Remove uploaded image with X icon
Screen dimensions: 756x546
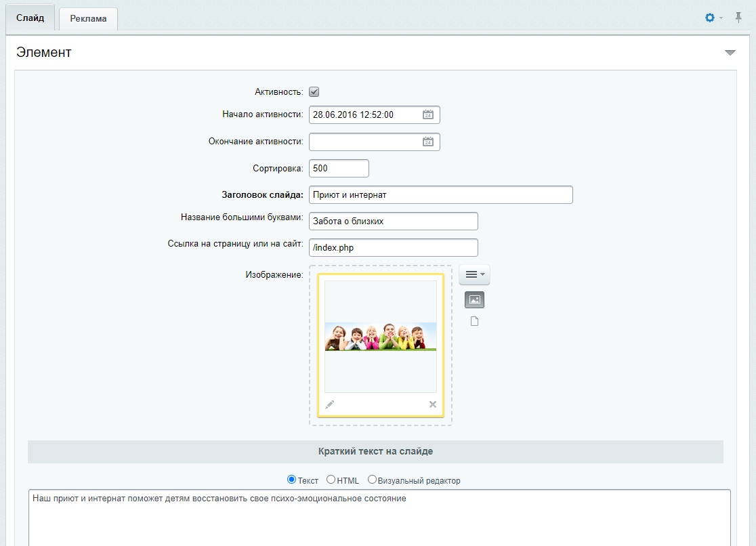(x=432, y=404)
